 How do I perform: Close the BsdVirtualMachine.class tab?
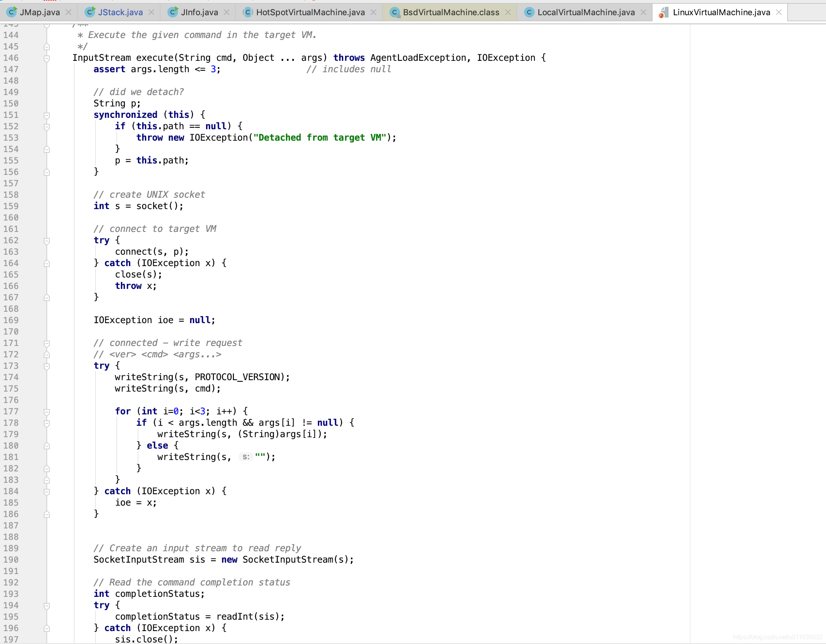click(508, 12)
